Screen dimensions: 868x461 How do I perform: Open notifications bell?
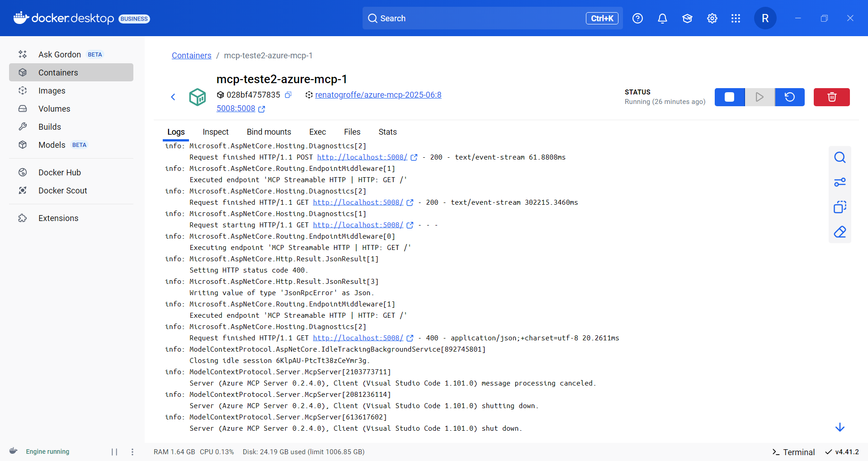662,18
